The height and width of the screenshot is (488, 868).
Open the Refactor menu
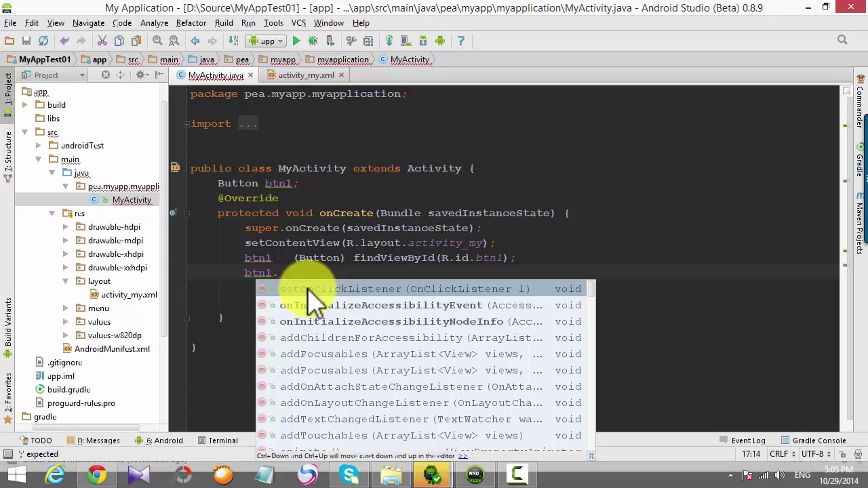(x=191, y=23)
